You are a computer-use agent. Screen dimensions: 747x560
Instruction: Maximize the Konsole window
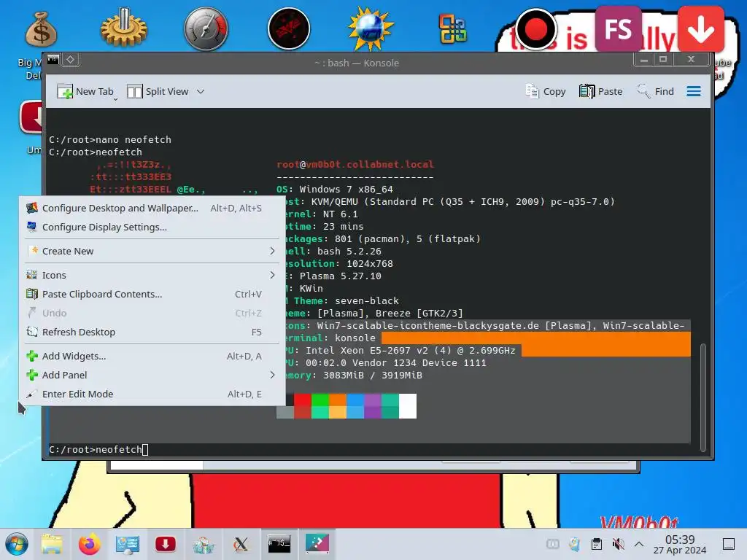pos(662,60)
